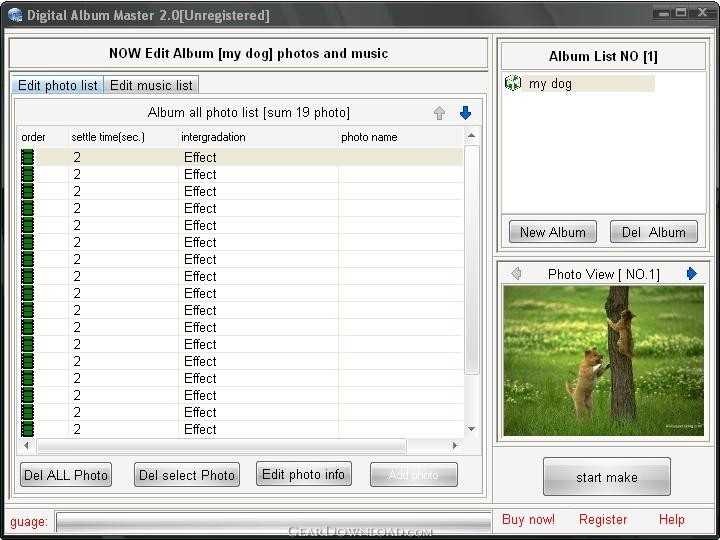Click photo list scroll down arrow
The height and width of the screenshot is (540, 720).
coord(471,429)
